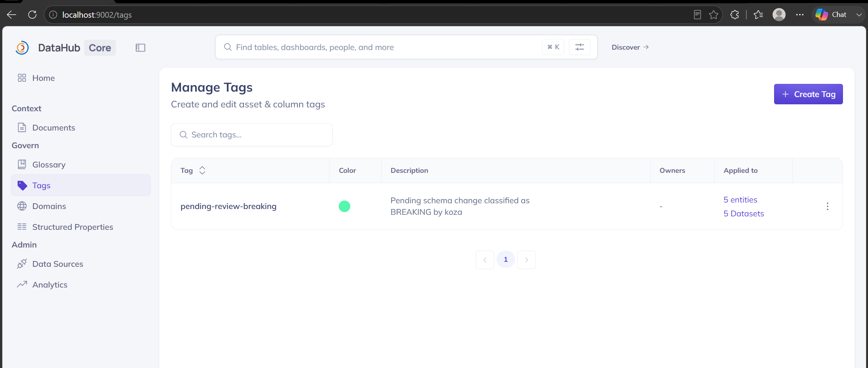Open the reader view icon

click(x=697, y=15)
